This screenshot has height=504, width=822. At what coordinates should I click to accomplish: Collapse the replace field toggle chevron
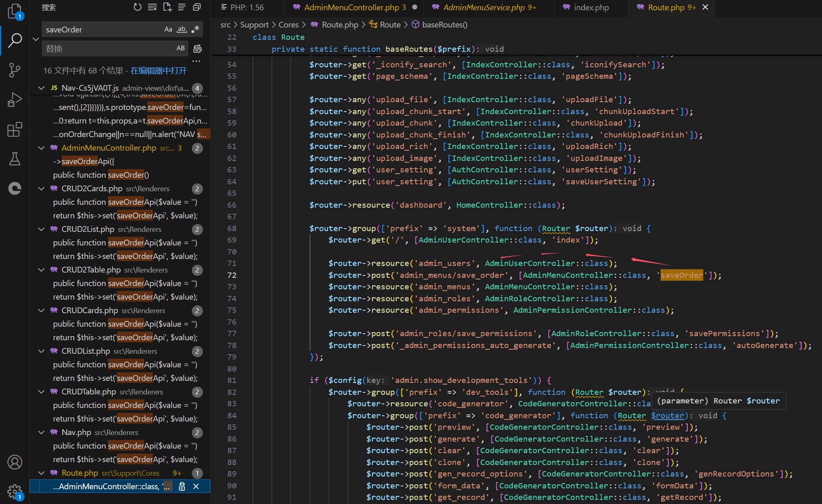(36, 39)
